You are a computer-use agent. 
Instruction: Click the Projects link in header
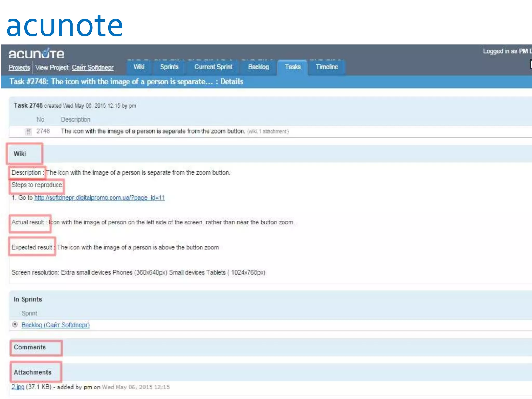coord(19,68)
